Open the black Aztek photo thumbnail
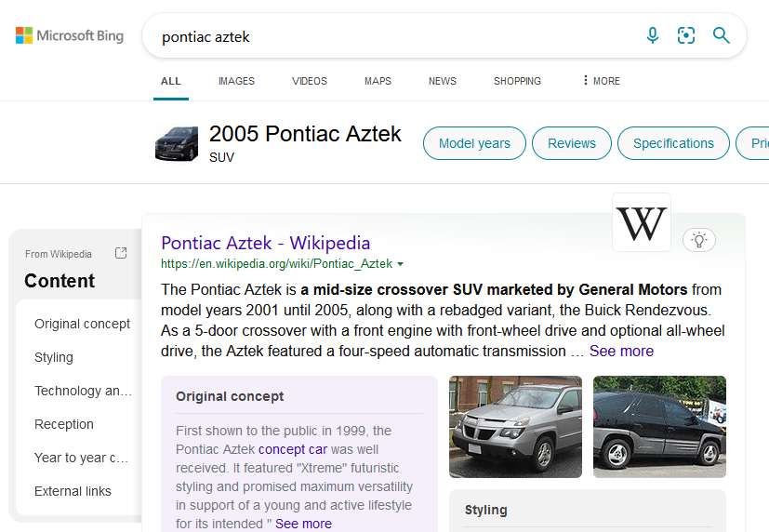This screenshot has width=769, height=532. (659, 427)
